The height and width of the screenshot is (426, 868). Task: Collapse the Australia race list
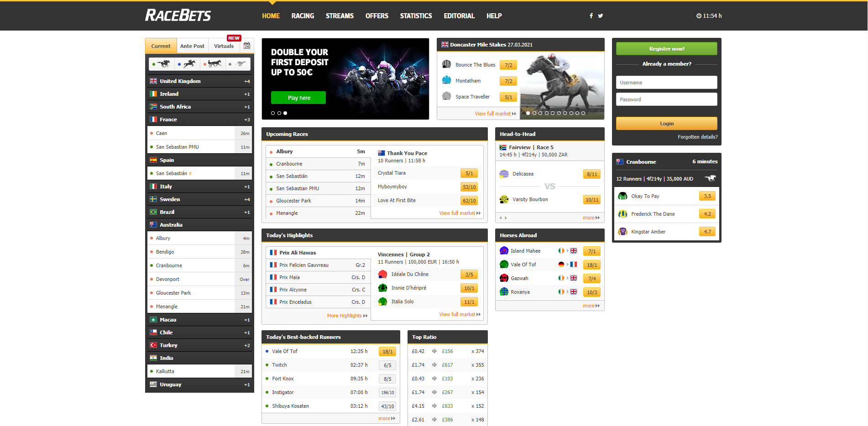coord(199,225)
